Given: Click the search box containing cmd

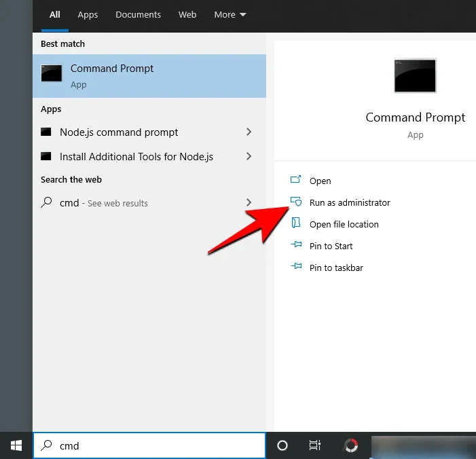Looking at the screenshot, I should (x=156, y=445).
